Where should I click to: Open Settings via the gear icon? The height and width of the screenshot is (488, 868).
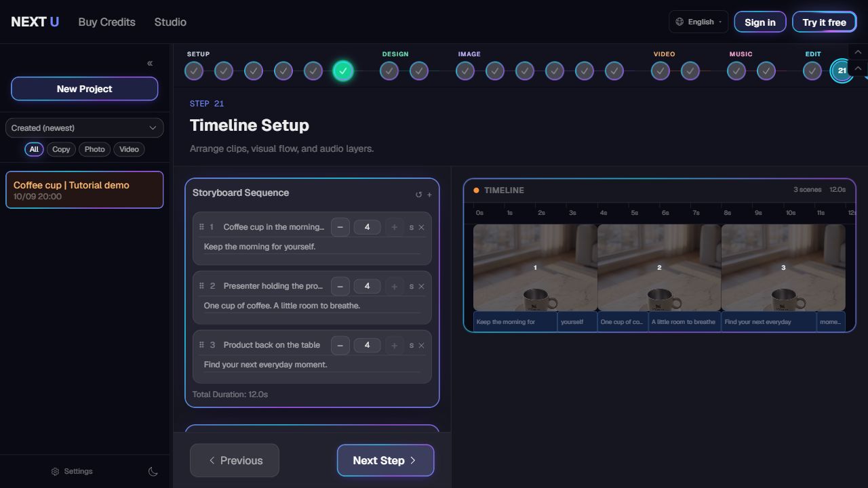tap(56, 472)
